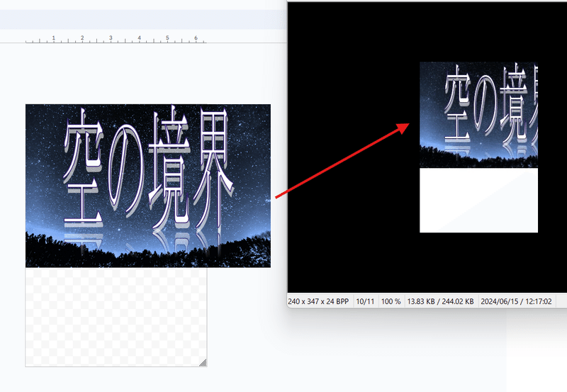Click the horizontal ruler at mark 3
The image size is (567, 392).
tap(111, 38)
